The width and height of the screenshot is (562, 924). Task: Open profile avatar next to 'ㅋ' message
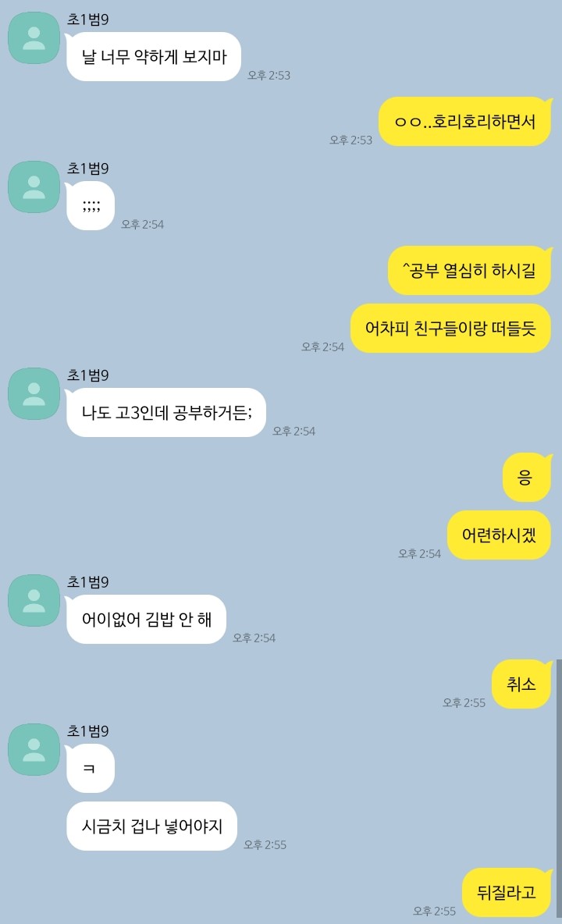click(x=34, y=749)
